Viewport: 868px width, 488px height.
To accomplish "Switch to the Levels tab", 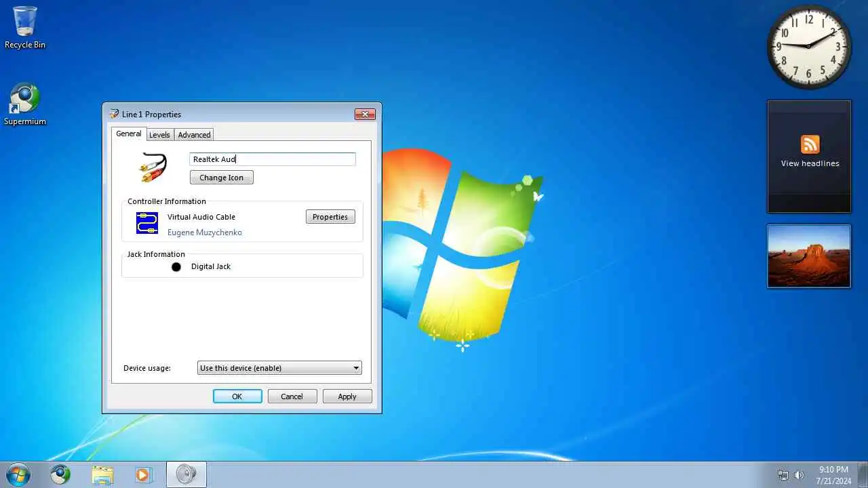I will [159, 135].
